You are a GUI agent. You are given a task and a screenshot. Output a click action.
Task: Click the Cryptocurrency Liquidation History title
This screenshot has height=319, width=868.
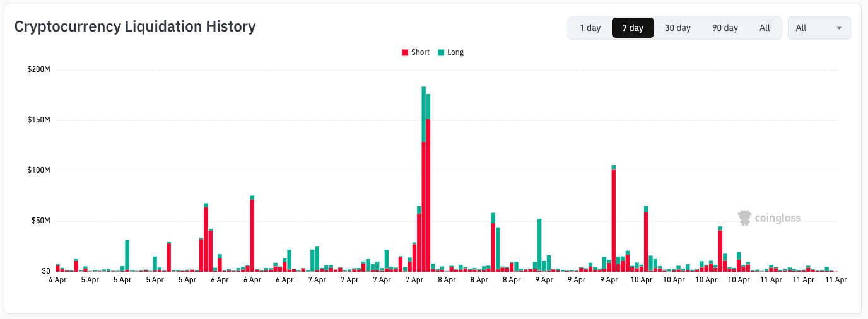135,26
